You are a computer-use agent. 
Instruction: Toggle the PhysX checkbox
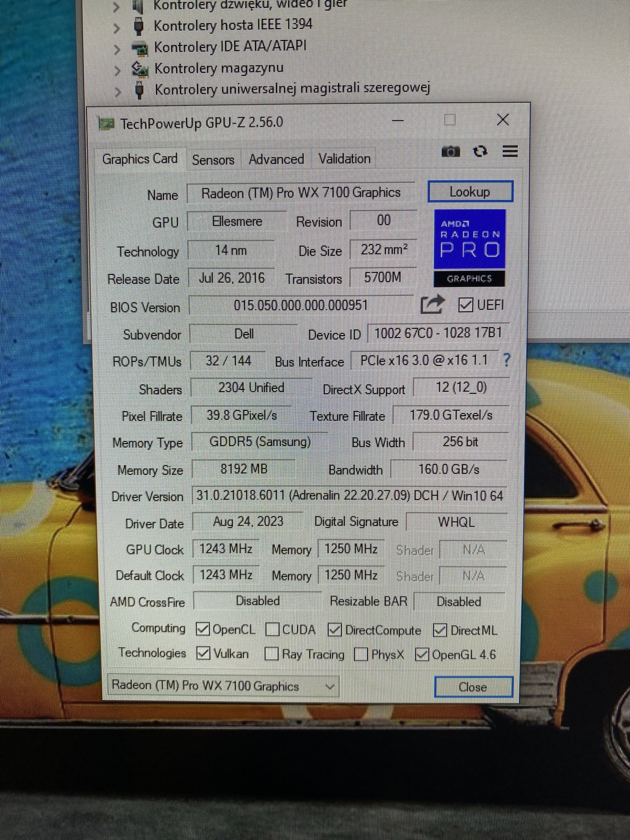361,654
